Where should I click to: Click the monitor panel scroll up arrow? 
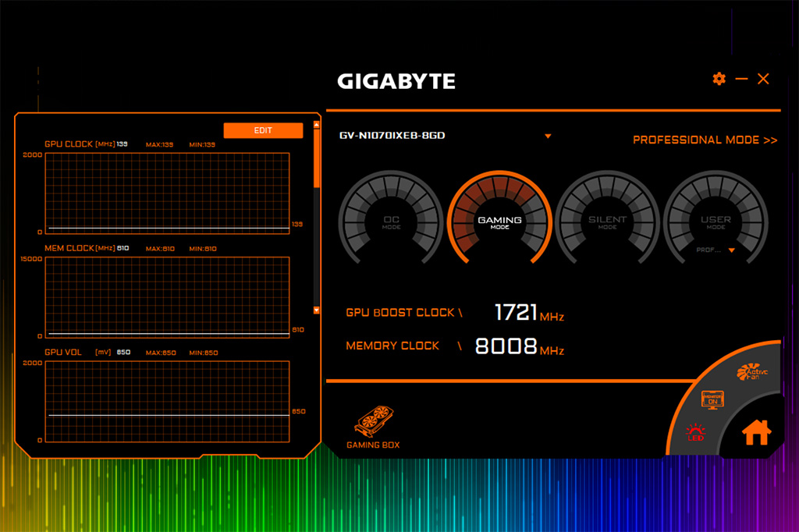[x=317, y=125]
